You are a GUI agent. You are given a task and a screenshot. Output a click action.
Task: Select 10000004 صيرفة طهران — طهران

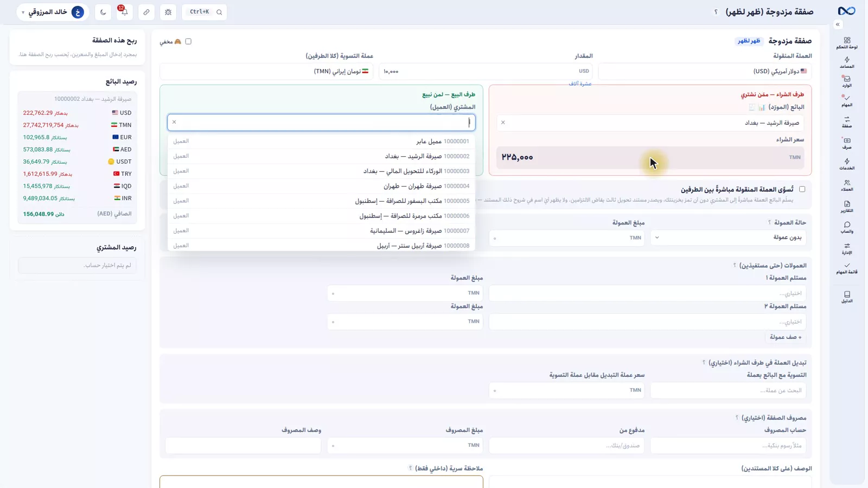321,186
